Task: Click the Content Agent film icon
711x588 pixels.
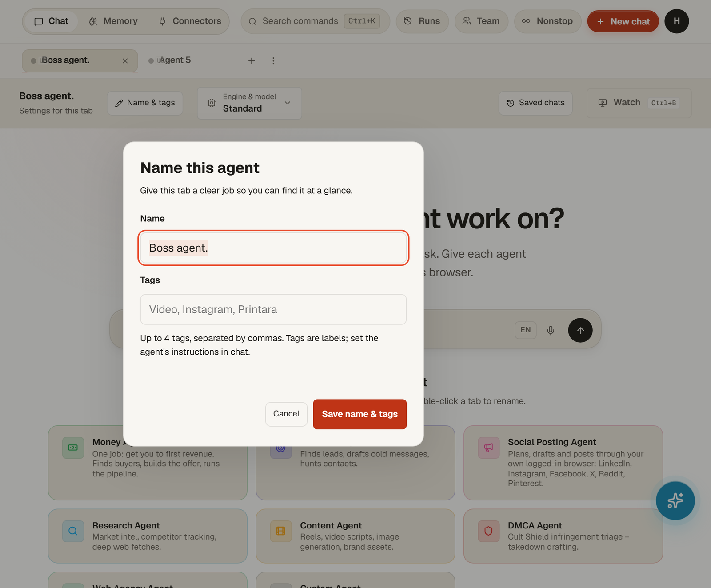Action: (281, 531)
